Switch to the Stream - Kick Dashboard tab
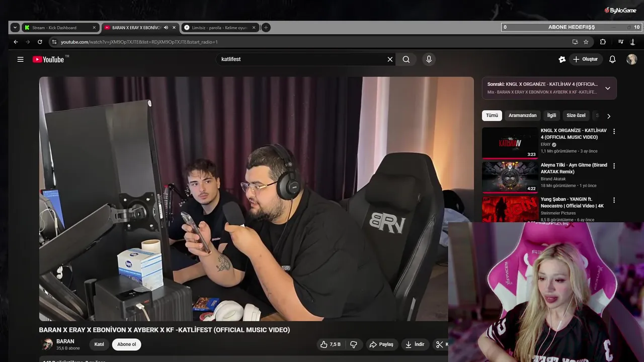Screen dimensions: 644x362 coord(60,28)
